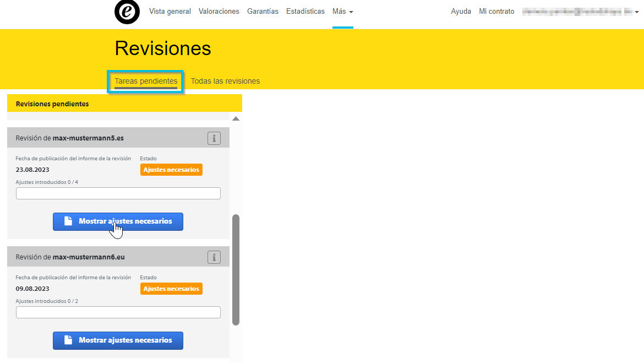Click Ajustes introducidos 0 / 4 label
644x363 pixels.
[x=47, y=182]
